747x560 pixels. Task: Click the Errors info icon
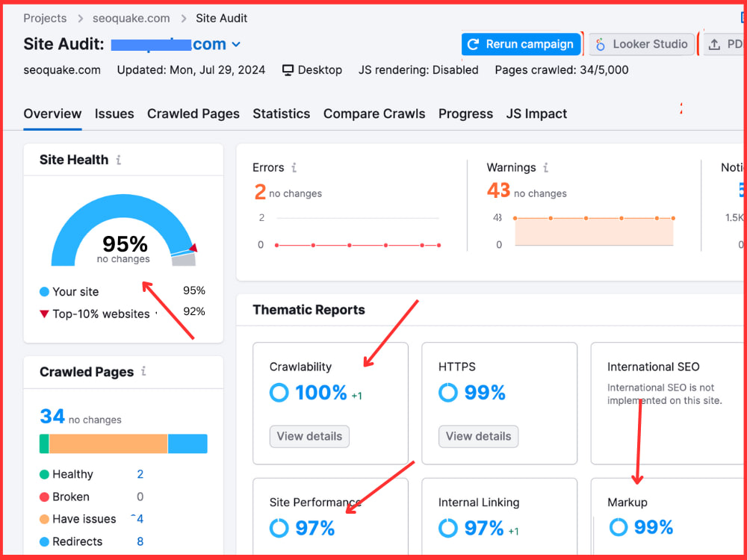click(x=294, y=167)
